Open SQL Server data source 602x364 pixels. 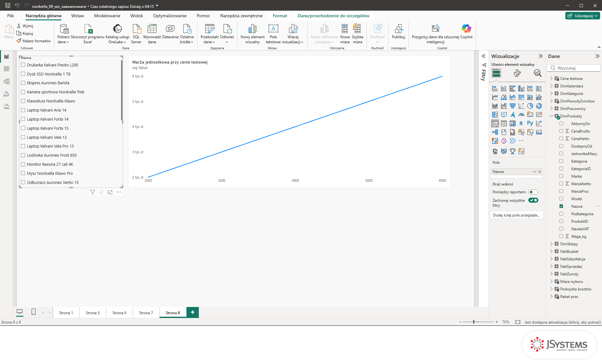coord(136,34)
